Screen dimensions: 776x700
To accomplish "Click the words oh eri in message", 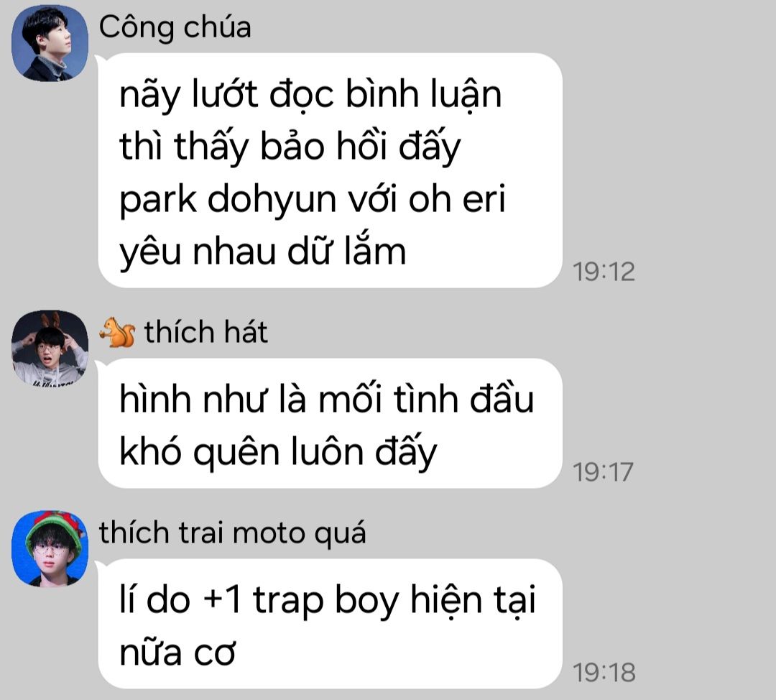I will click(x=457, y=199).
